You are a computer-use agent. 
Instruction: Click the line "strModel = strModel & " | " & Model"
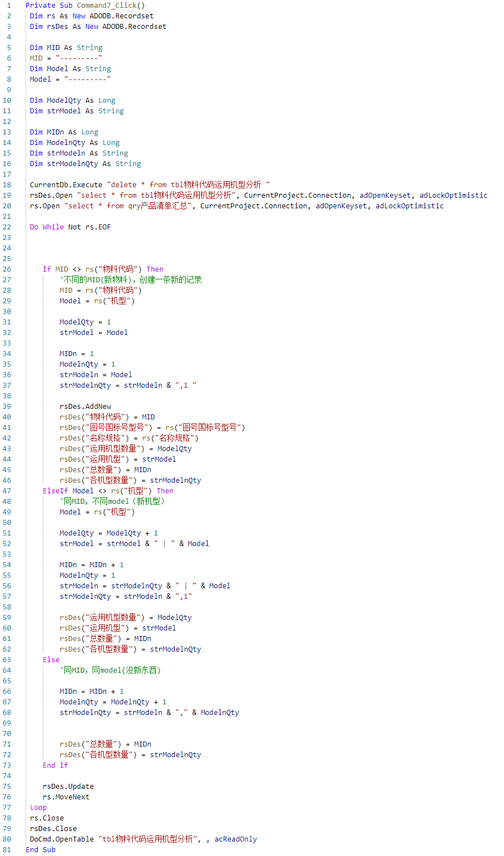[x=134, y=544]
